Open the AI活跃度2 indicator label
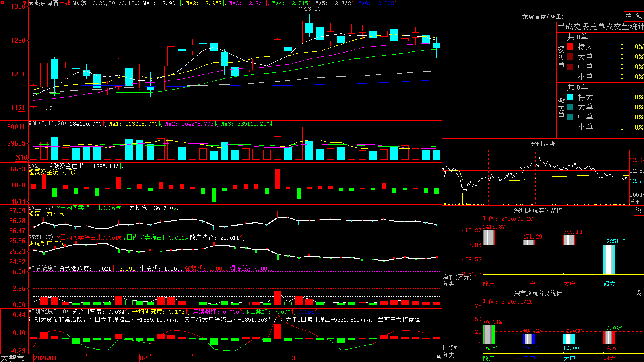Image resolution: width=644 pixels, height=362 pixels. [x=43, y=268]
